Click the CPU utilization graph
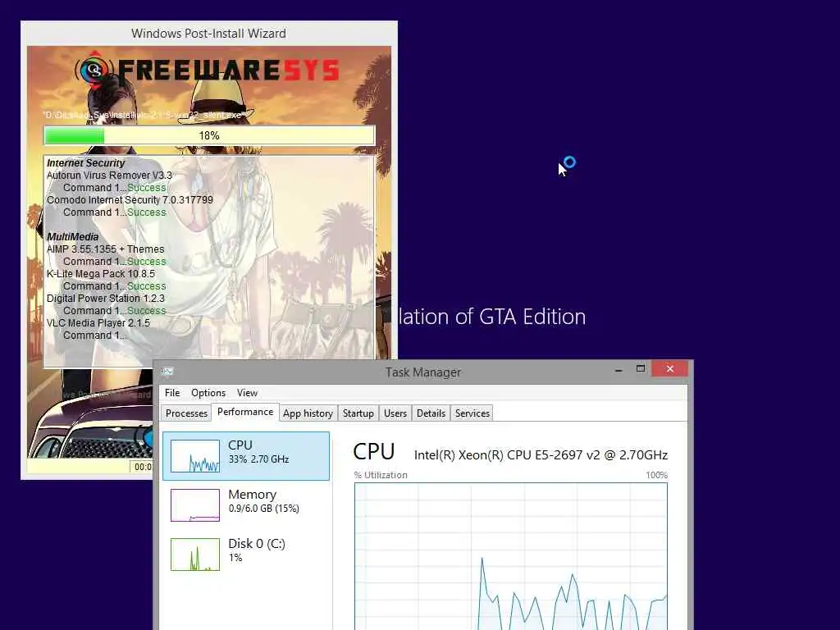Image resolution: width=840 pixels, height=630 pixels. pos(511,556)
